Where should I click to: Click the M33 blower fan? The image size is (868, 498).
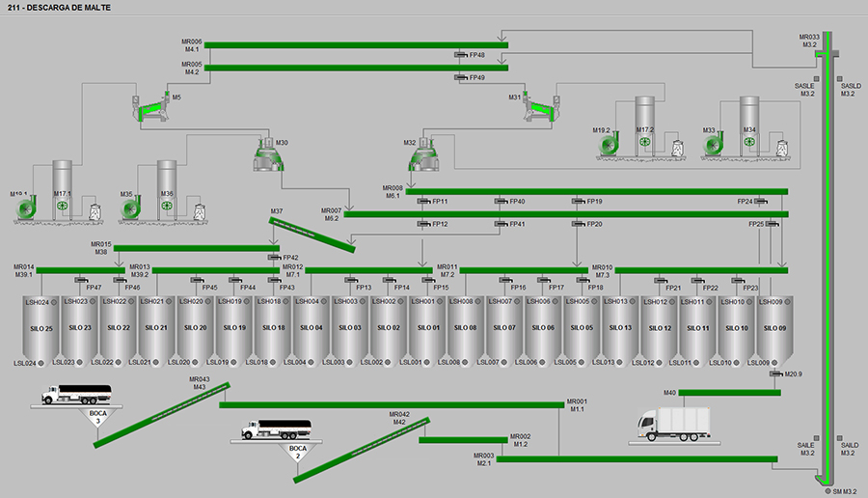[715, 144]
